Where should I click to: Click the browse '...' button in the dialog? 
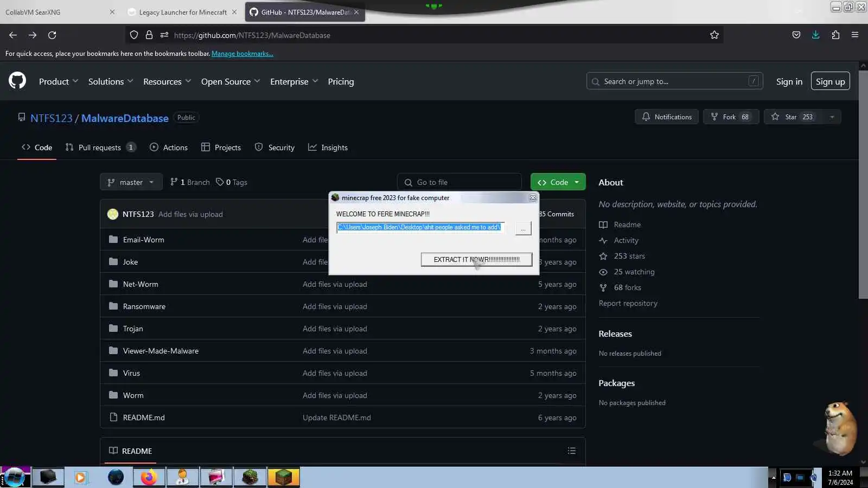(x=523, y=228)
